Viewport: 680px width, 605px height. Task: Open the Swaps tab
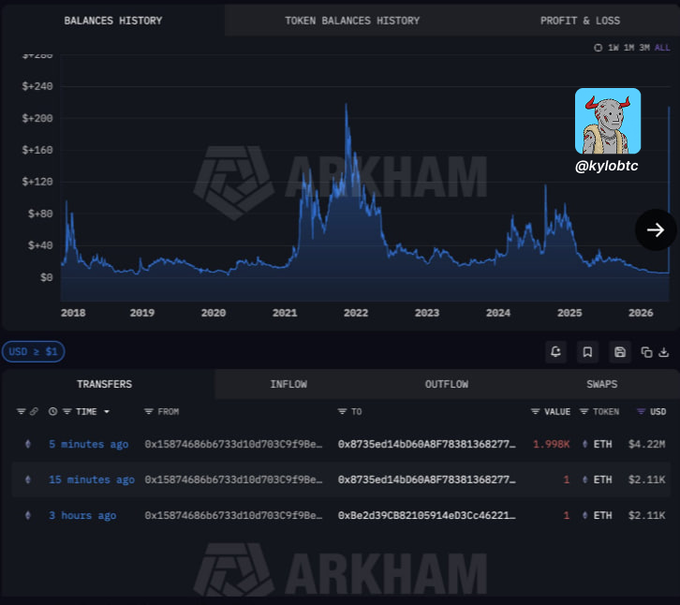point(602,384)
